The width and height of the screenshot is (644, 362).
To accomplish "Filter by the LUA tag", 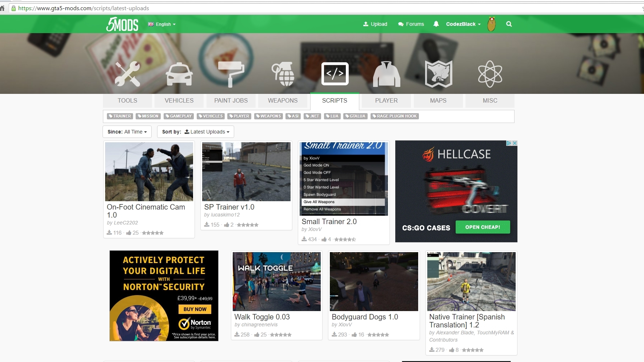I will coord(332,116).
